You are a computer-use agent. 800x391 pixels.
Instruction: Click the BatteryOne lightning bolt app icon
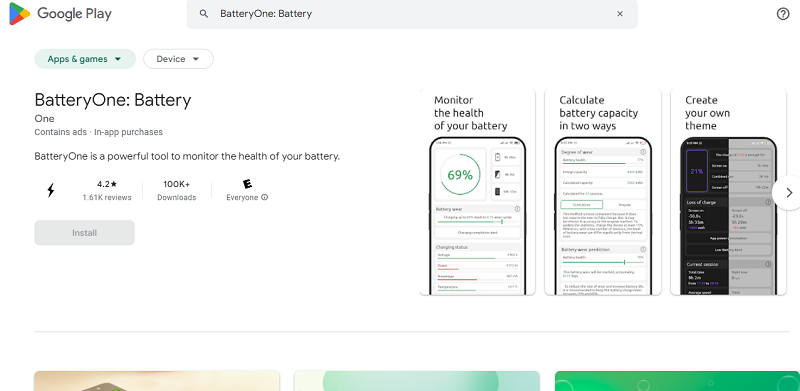(x=51, y=190)
